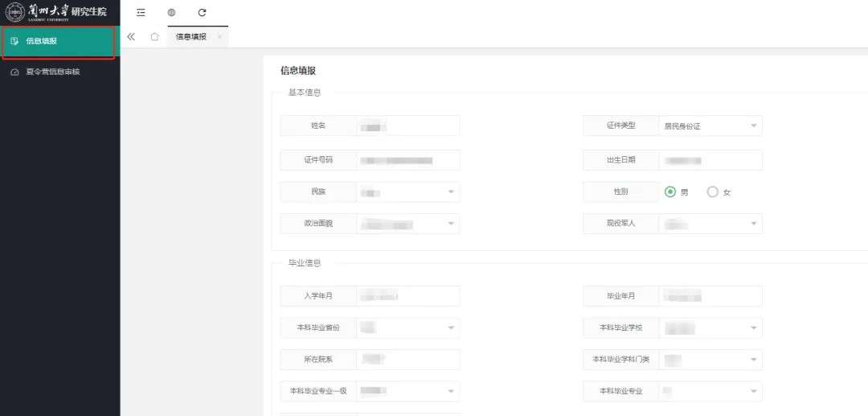Click the globe language icon
Image resolution: width=868 pixels, height=416 pixels.
(x=171, y=12)
